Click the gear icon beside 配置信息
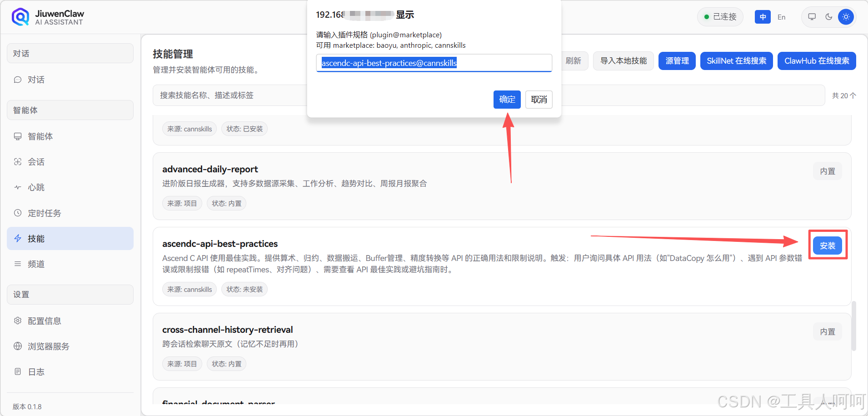The width and height of the screenshot is (868, 416). click(18, 321)
